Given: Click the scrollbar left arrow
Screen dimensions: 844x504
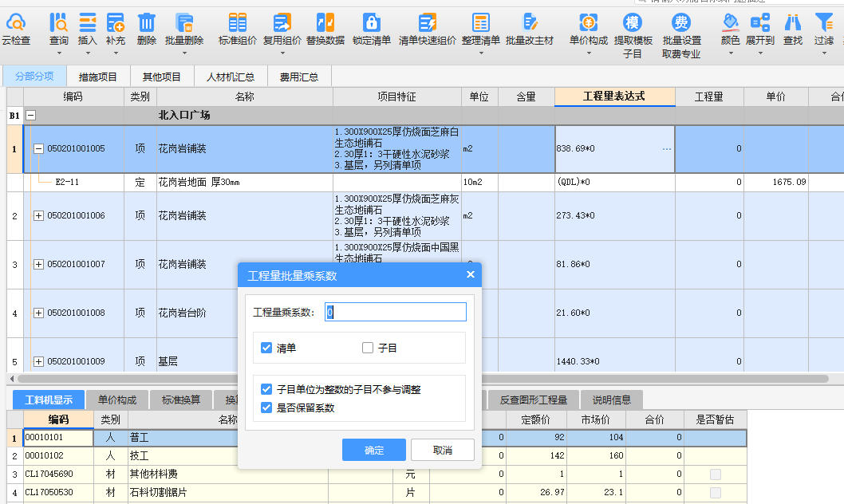Looking at the screenshot, I should click(x=12, y=379).
